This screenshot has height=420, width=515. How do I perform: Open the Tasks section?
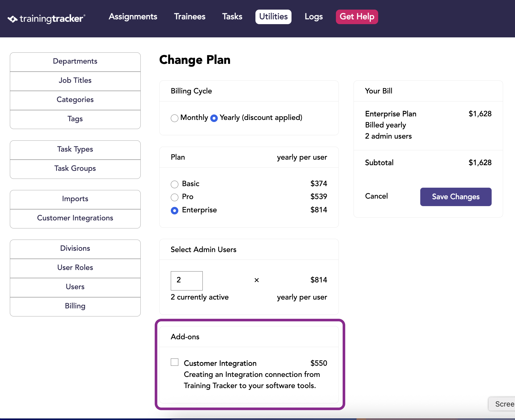click(232, 17)
